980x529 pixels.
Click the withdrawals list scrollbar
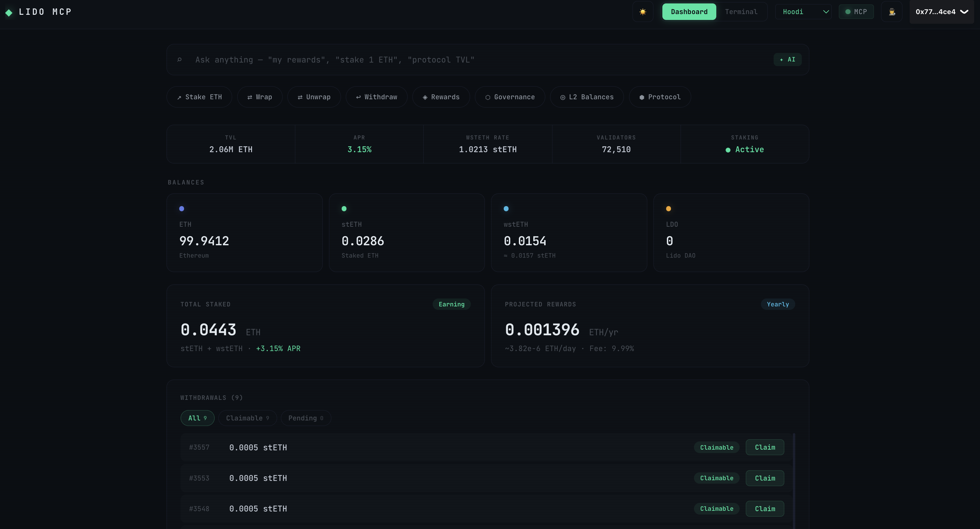pyautogui.click(x=794, y=481)
